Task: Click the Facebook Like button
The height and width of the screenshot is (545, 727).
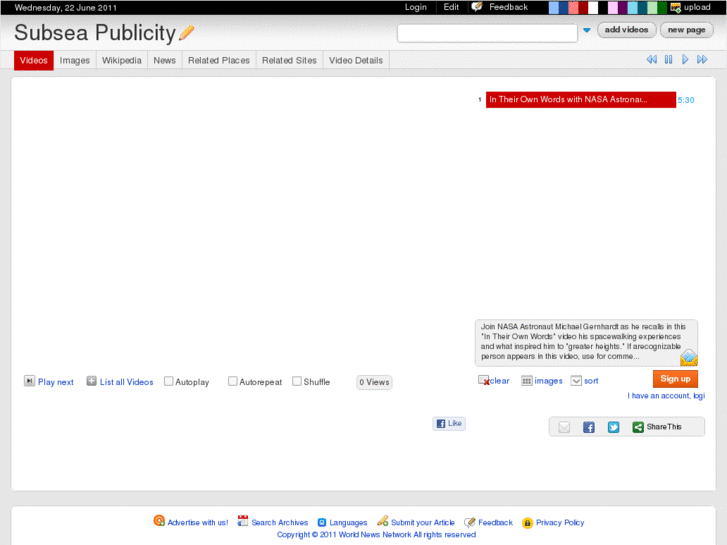Action: [449, 423]
